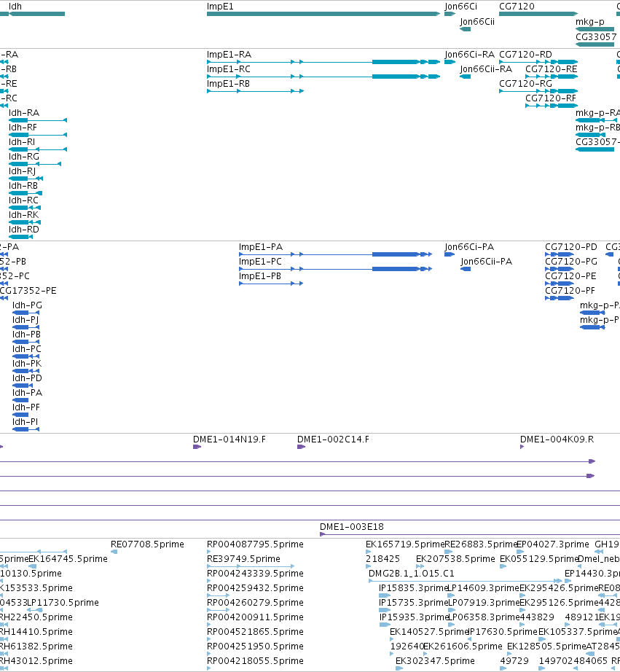Select BAC end DME1-002C14.F
Viewport: 620px width, 672px height.
coord(301,447)
